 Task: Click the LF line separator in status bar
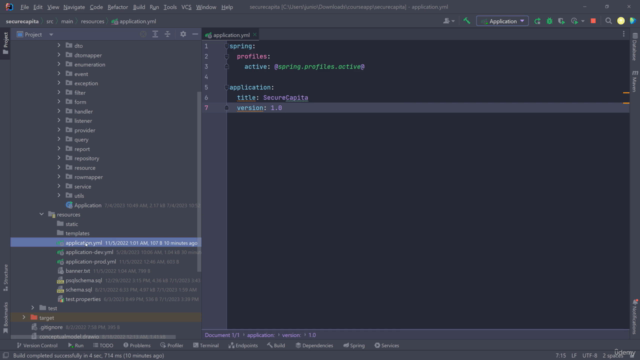tap(574, 356)
